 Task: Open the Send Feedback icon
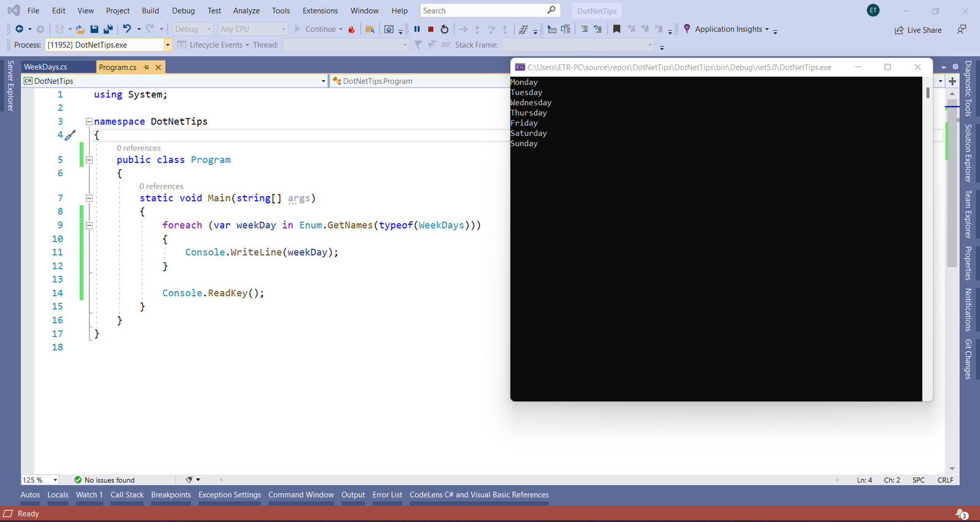point(962,29)
